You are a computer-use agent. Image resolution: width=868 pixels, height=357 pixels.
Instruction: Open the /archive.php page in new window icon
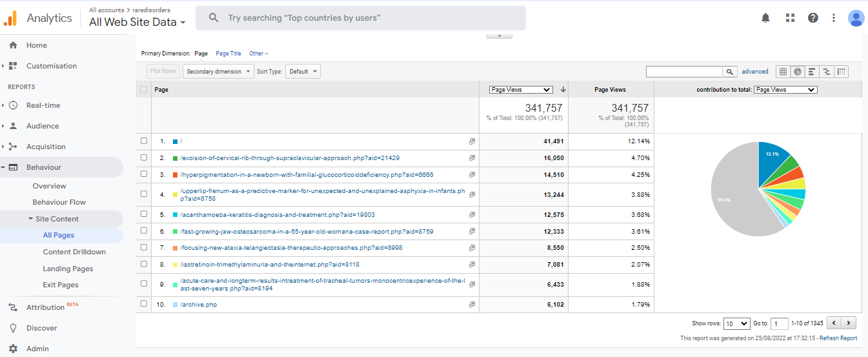pyautogui.click(x=472, y=304)
